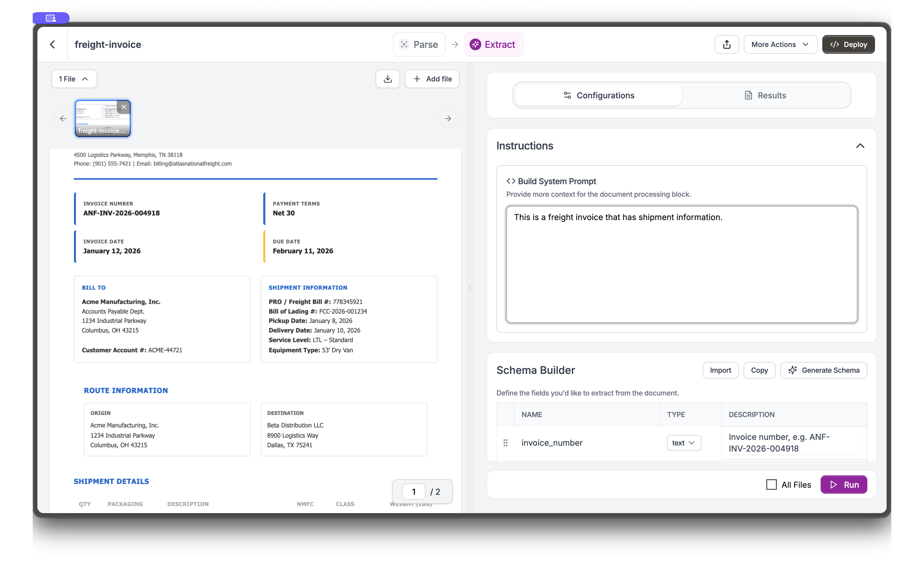The width and height of the screenshot is (924, 561).
Task: Change the invoice_number type from text
Action: tap(684, 442)
